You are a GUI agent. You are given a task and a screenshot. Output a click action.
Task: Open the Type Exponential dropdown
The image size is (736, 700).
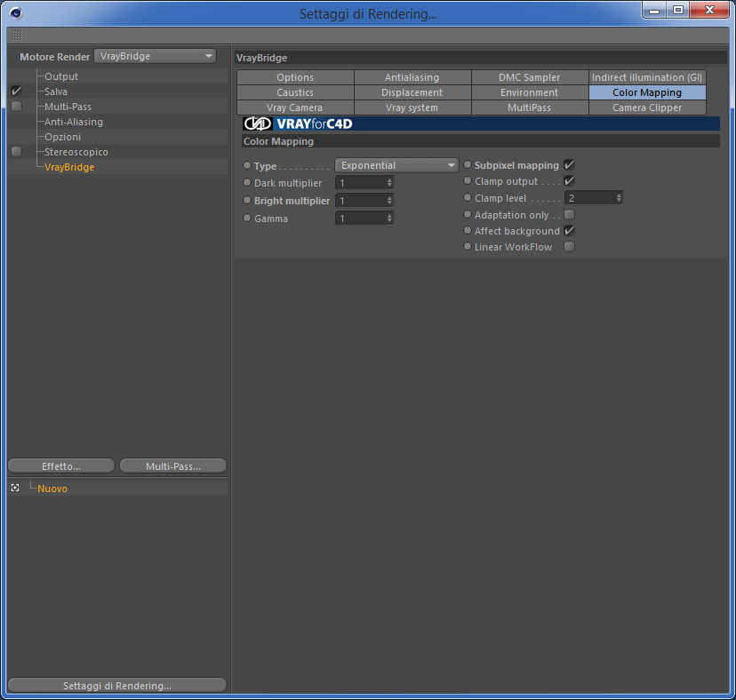[396, 165]
